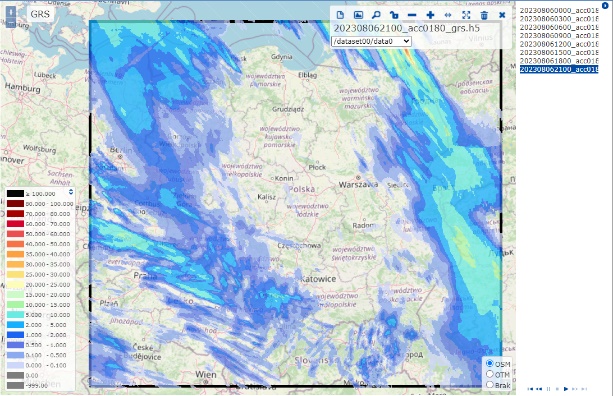Open the file document icon in toolbar
This screenshot has height=396, width=613.
(340, 15)
